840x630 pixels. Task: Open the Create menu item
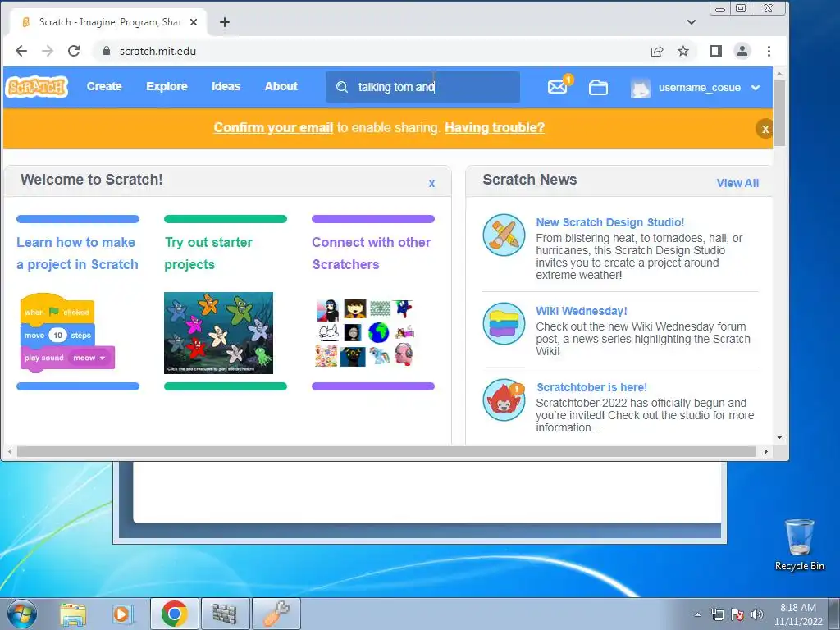coord(104,86)
